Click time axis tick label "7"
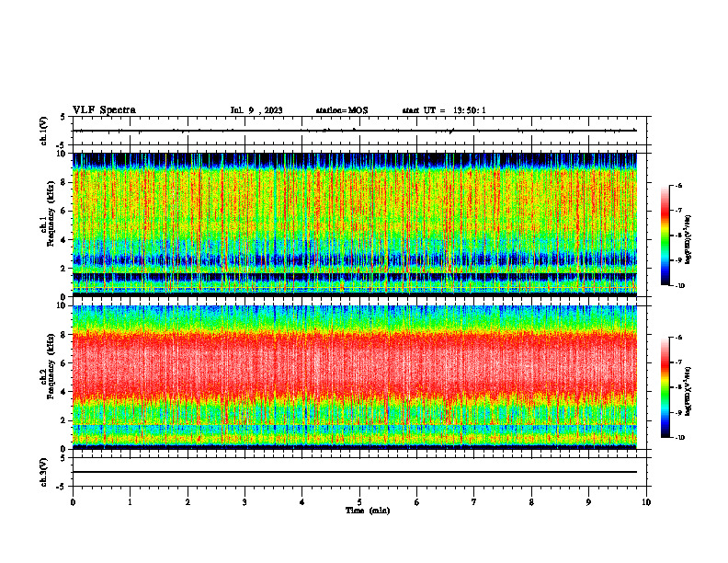 [474, 502]
